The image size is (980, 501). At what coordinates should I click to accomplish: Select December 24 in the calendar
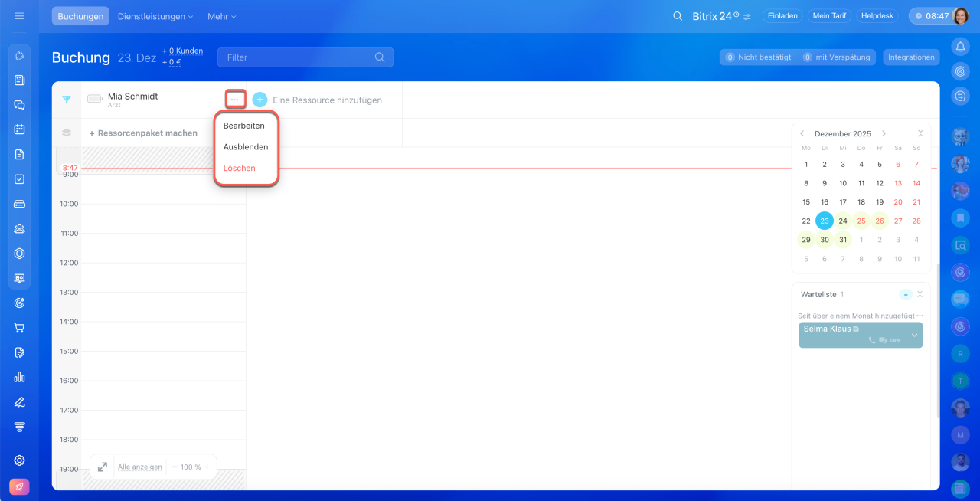(842, 221)
